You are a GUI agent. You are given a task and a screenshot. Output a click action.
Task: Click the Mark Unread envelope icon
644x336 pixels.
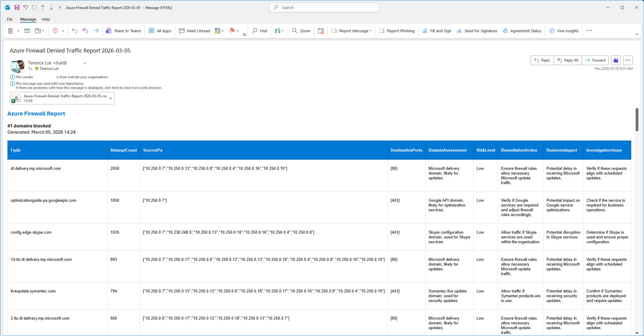[x=181, y=31]
